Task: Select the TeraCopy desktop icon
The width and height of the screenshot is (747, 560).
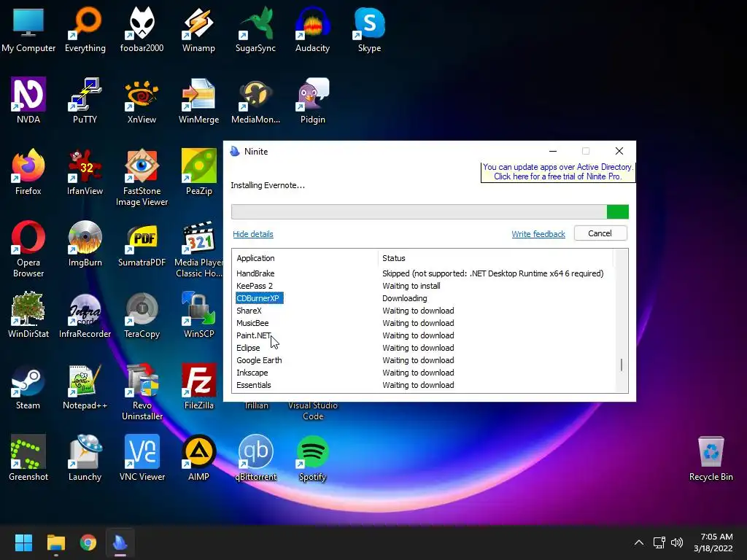Action: click(142, 315)
